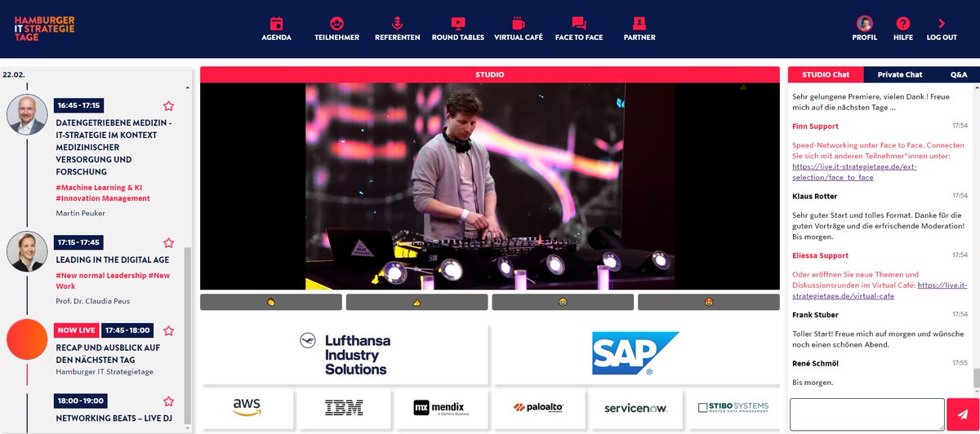Click the Palo Alto sponsor logo
This screenshot has height=434, width=980.
[539, 408]
